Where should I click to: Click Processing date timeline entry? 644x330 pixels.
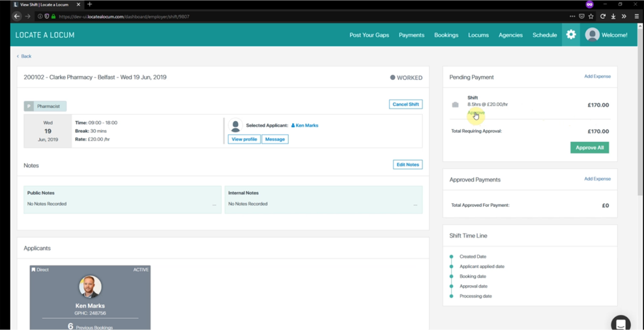coord(476,296)
